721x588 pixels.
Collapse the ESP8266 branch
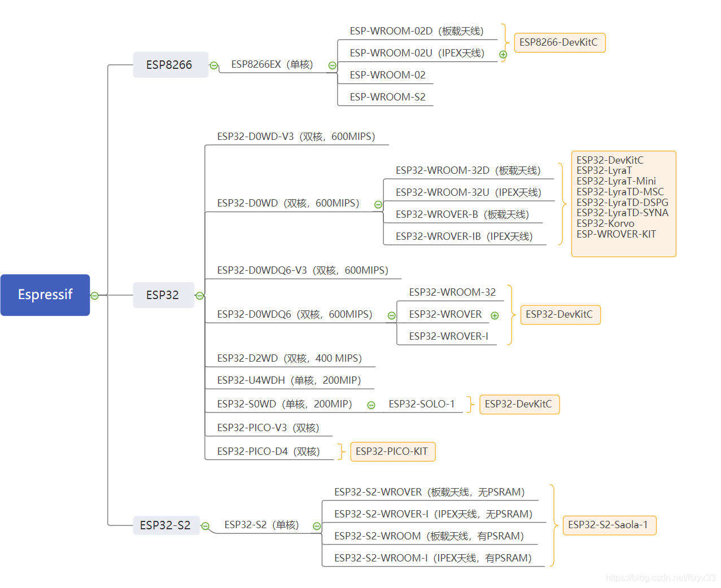pyautogui.click(x=213, y=65)
